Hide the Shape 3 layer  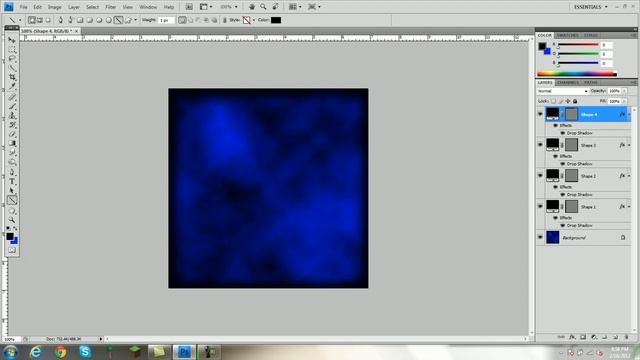pyautogui.click(x=540, y=145)
